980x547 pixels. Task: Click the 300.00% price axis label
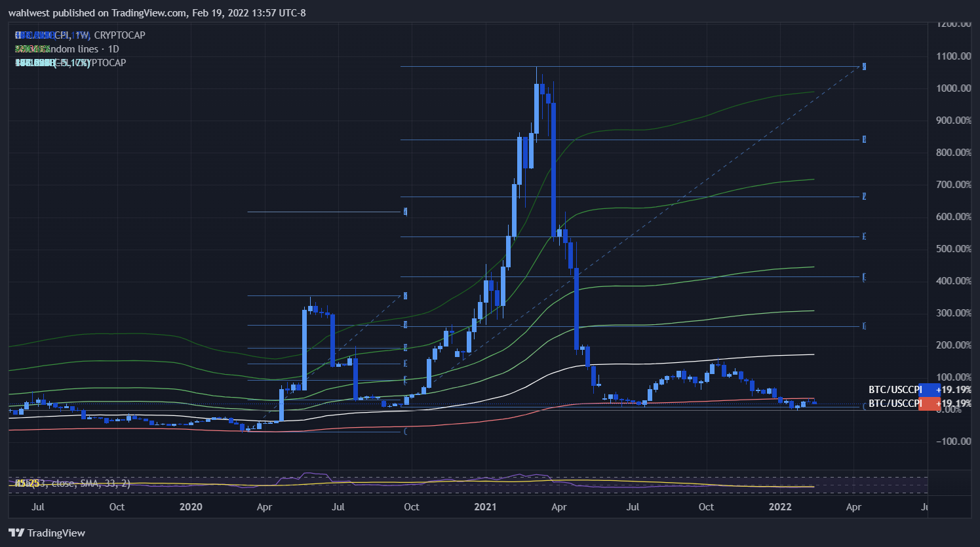954,313
